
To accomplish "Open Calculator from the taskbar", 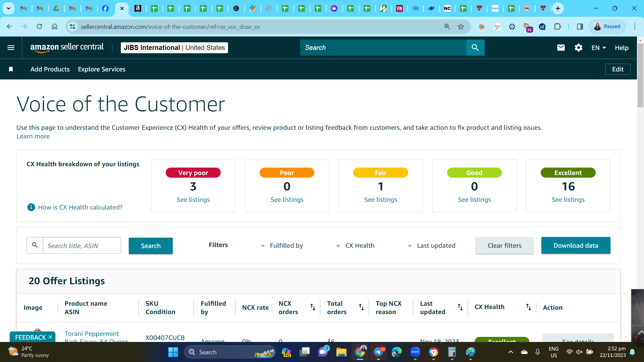I will tap(452, 352).
